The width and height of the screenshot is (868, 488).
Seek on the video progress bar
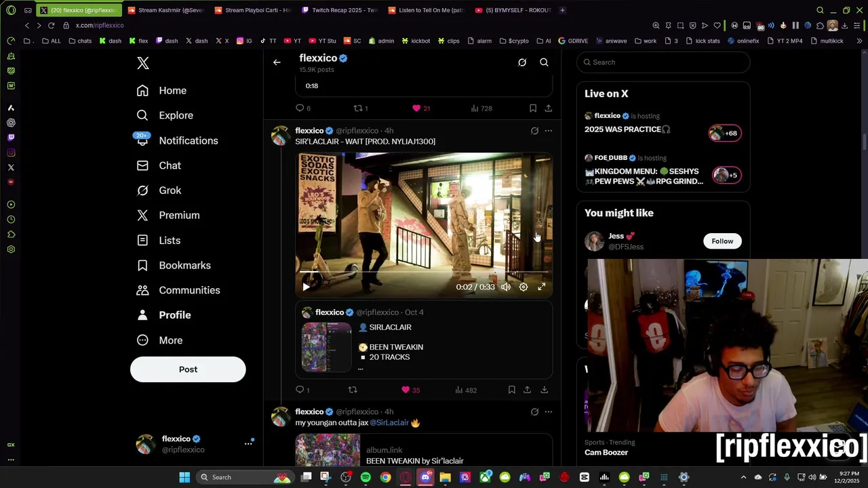coord(424,272)
